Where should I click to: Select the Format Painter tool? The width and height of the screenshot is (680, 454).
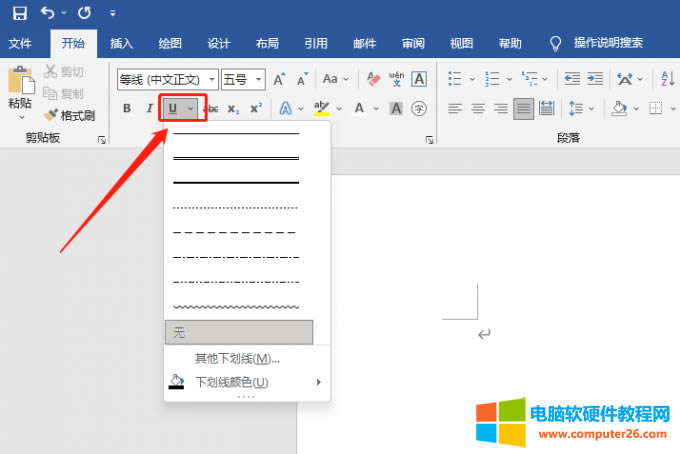[x=70, y=115]
